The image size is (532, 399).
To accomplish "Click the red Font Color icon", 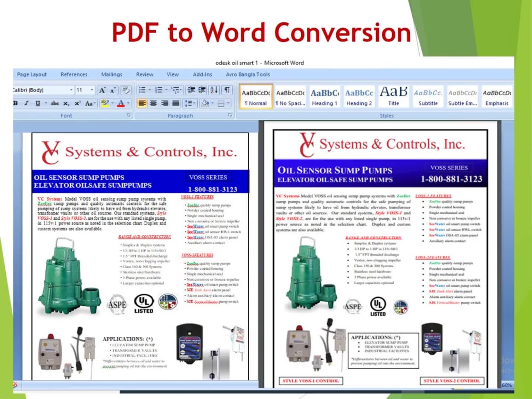I will pyautogui.click(x=121, y=103).
